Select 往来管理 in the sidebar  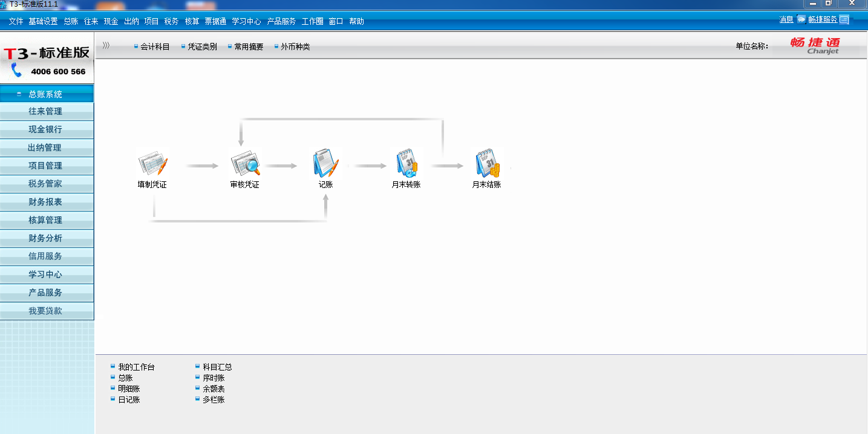click(x=47, y=111)
